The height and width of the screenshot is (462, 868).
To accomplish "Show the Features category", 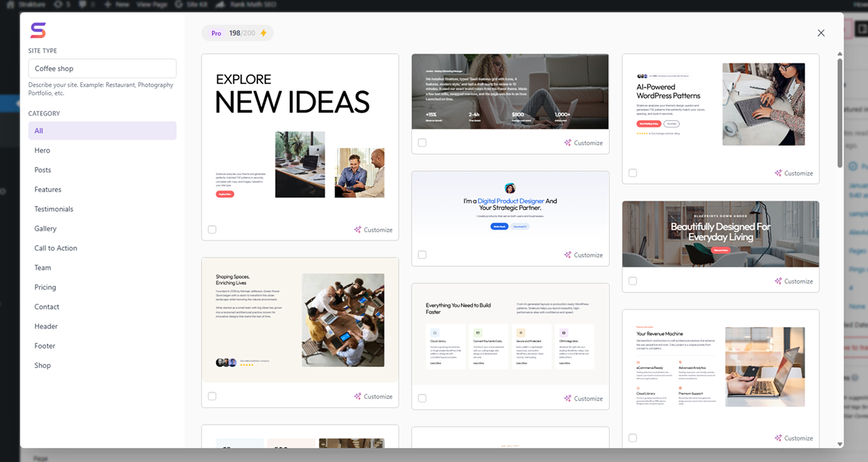I will (102, 190).
